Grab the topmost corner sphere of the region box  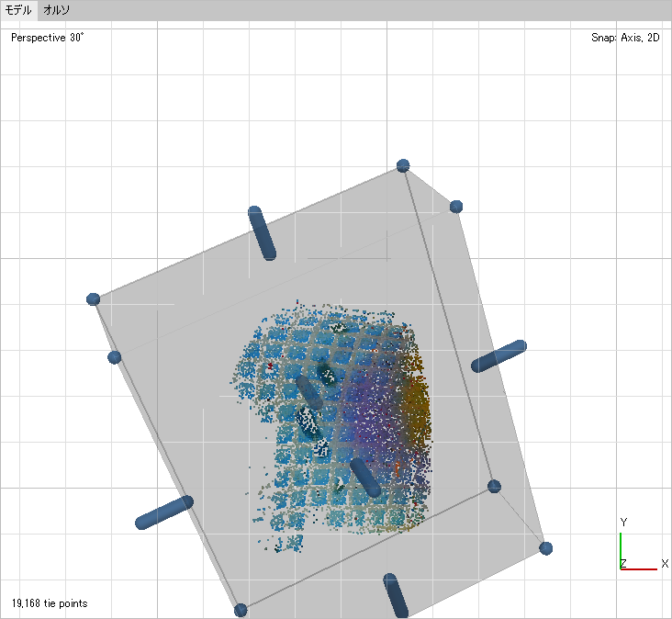point(403,165)
